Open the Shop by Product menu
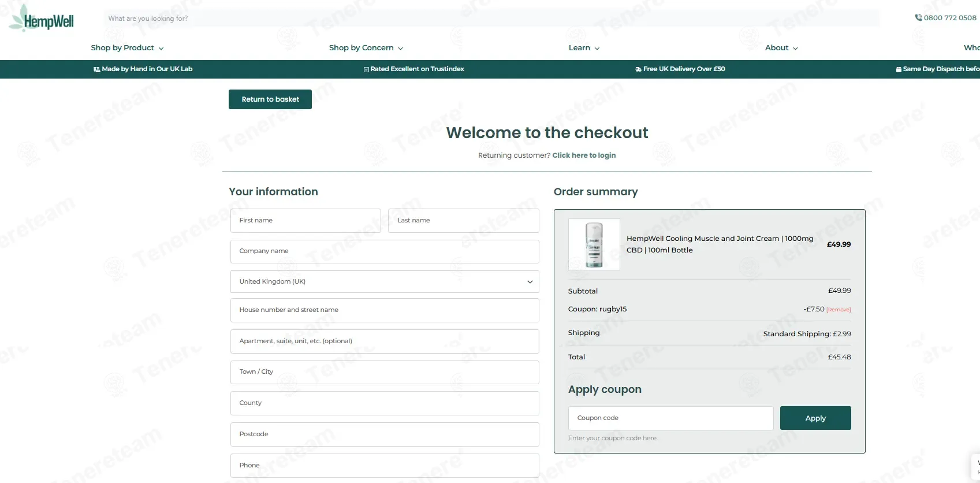Image resolution: width=980 pixels, height=483 pixels. (x=127, y=48)
